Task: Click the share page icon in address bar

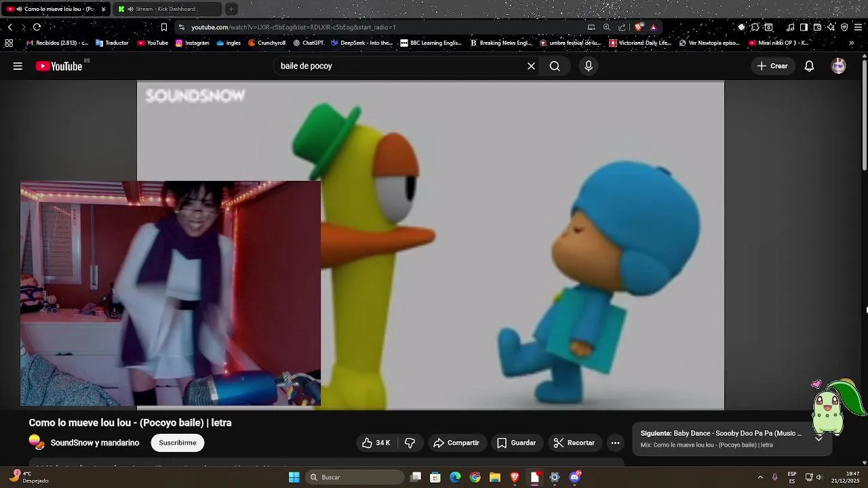Action: (x=622, y=27)
